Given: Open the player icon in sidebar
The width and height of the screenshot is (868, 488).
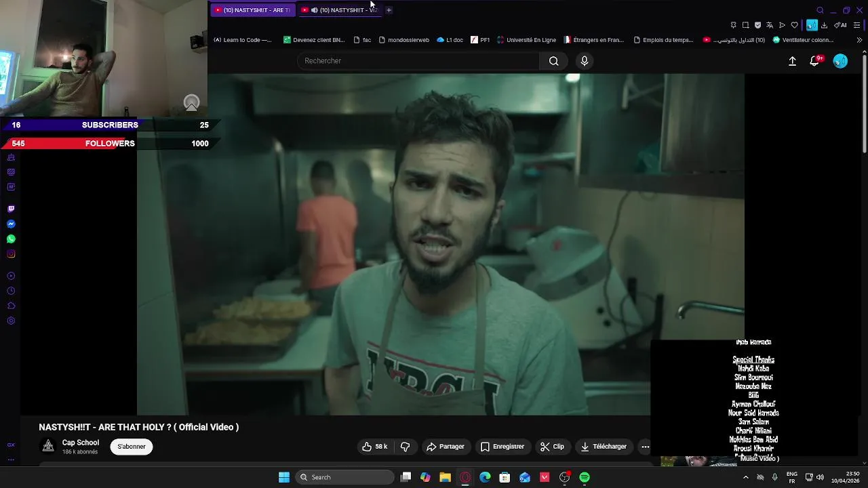Looking at the screenshot, I should 11,276.
